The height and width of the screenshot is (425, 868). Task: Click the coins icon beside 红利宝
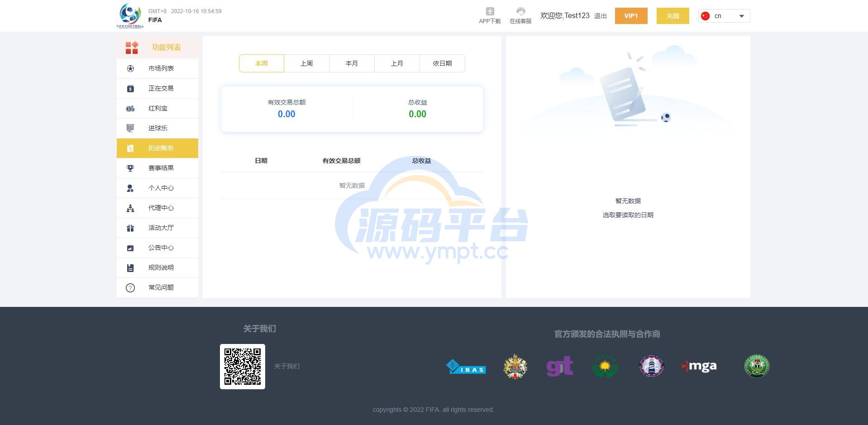coord(130,109)
